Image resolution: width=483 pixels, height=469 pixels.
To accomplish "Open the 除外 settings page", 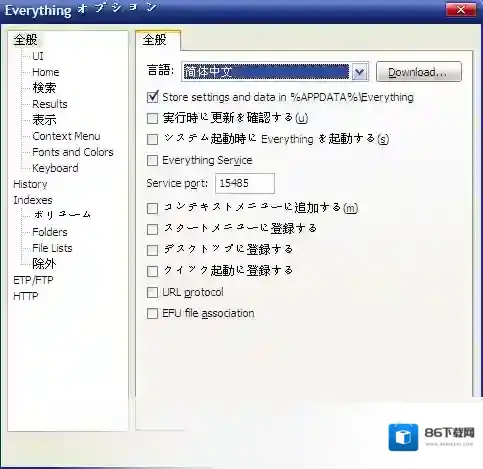I will (44, 264).
